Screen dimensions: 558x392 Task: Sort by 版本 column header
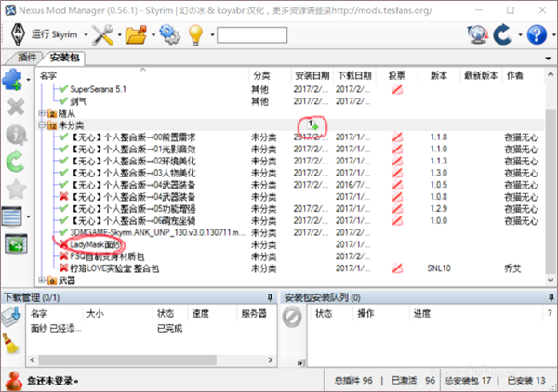click(439, 75)
